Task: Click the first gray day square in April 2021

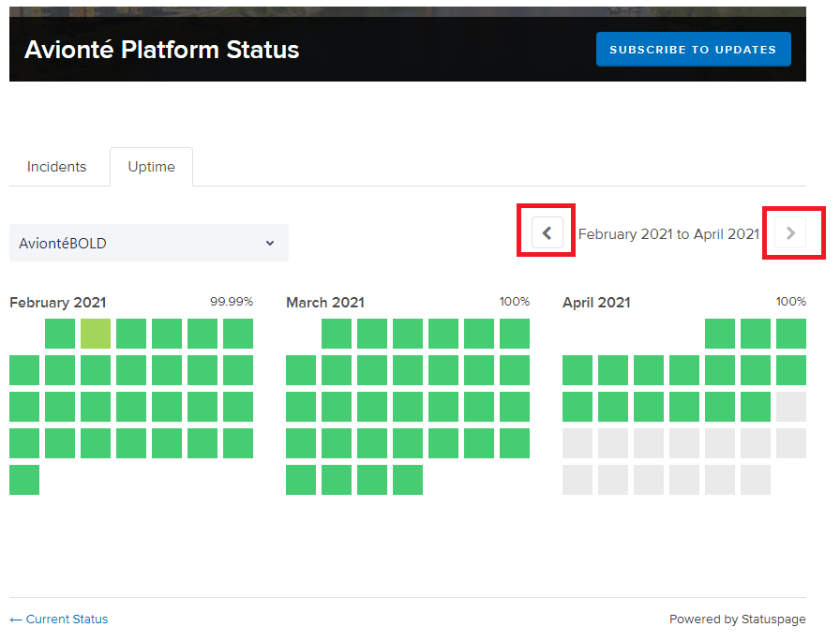Action: (791, 407)
